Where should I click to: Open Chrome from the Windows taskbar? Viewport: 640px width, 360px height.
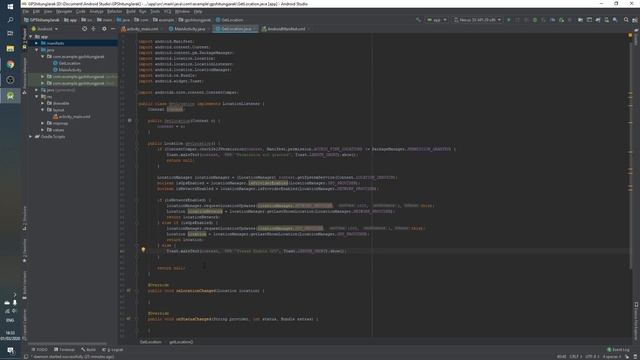click(10, 64)
